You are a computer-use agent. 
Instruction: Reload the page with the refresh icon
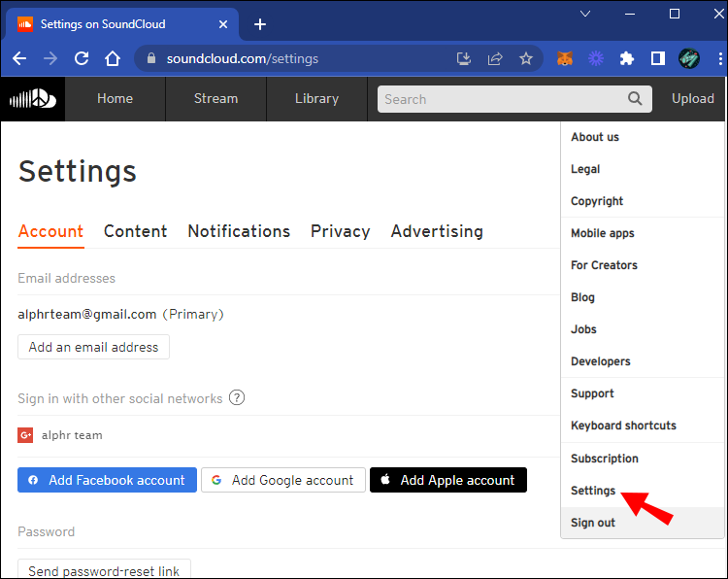pyautogui.click(x=82, y=58)
